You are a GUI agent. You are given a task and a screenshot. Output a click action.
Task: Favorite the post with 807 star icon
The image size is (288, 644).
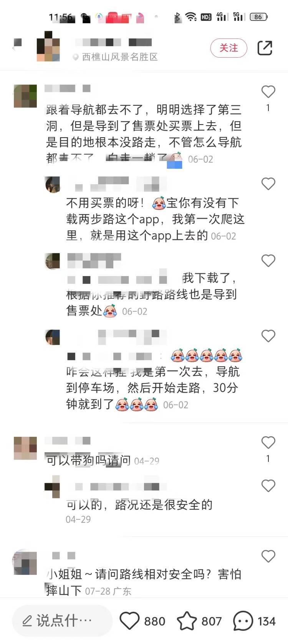click(x=187, y=621)
